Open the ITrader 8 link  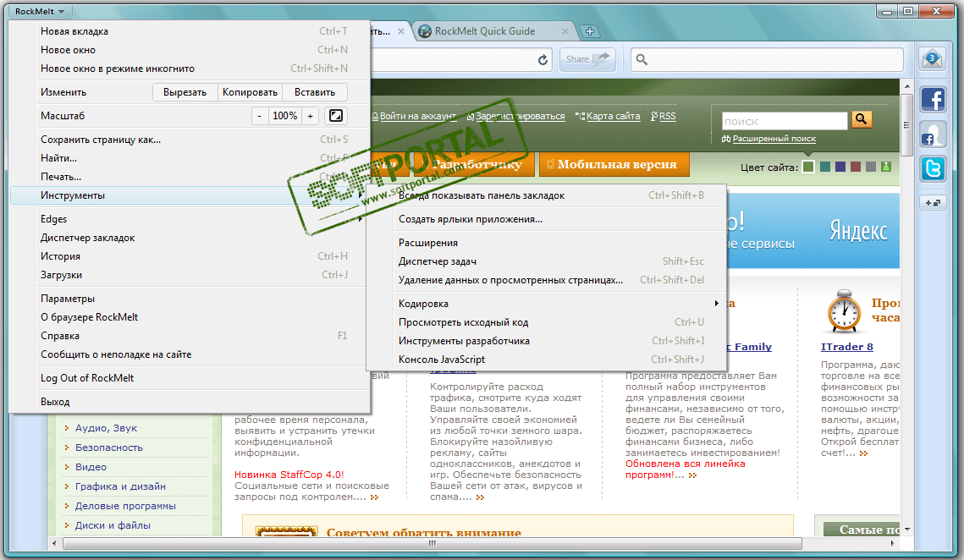(846, 347)
